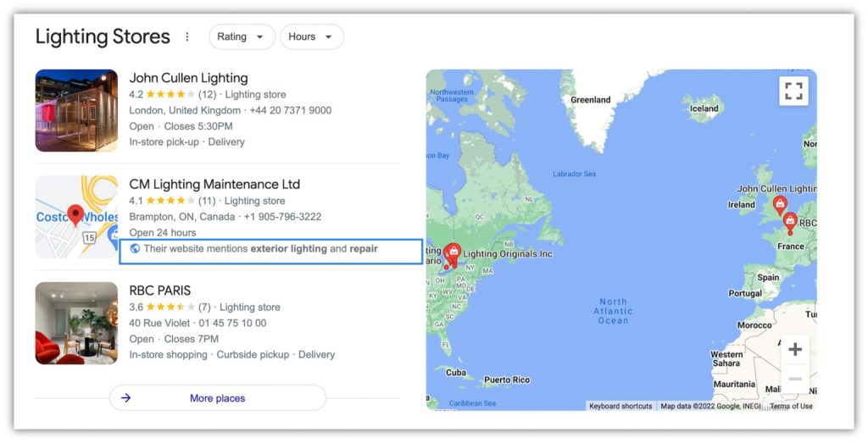Expand the map to fullscreen
The height and width of the screenshot is (443, 868).
(x=793, y=91)
